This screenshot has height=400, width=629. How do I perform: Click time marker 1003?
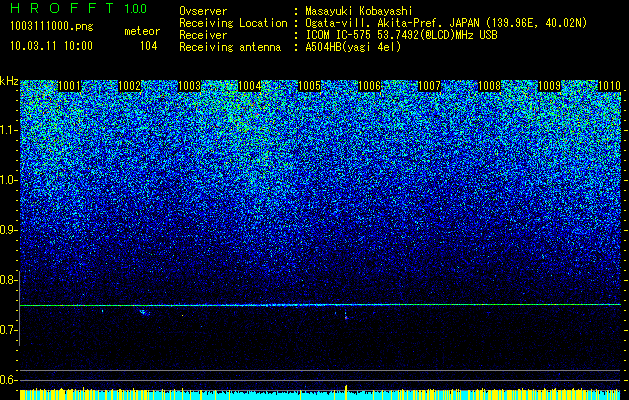(189, 85)
